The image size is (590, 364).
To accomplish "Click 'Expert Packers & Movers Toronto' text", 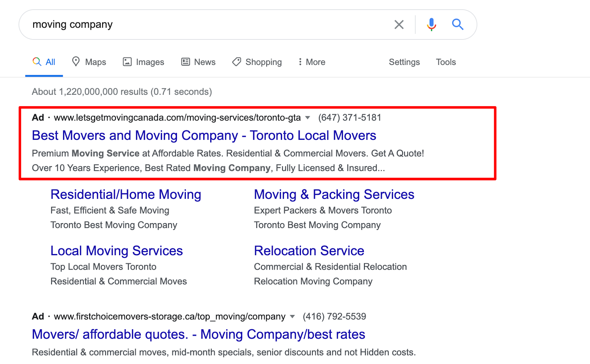I will 323,211.
